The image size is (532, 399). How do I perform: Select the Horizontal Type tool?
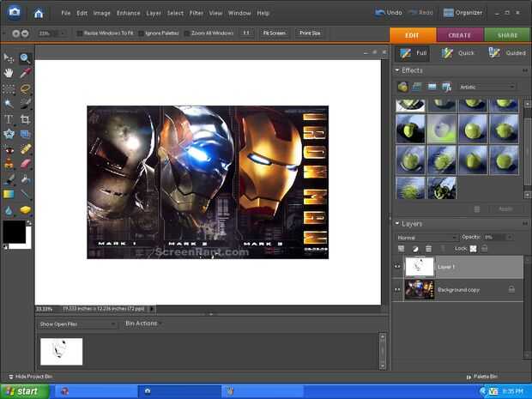pos(9,119)
